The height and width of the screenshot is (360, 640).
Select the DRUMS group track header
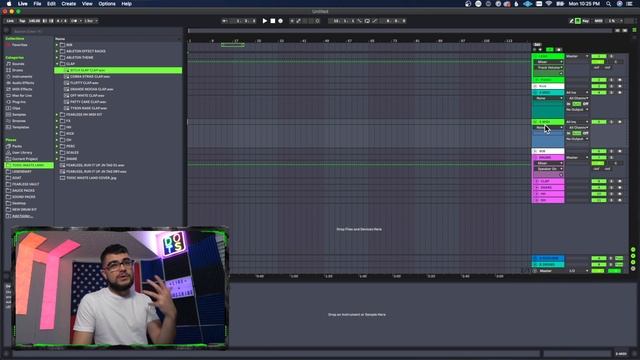click(x=548, y=158)
